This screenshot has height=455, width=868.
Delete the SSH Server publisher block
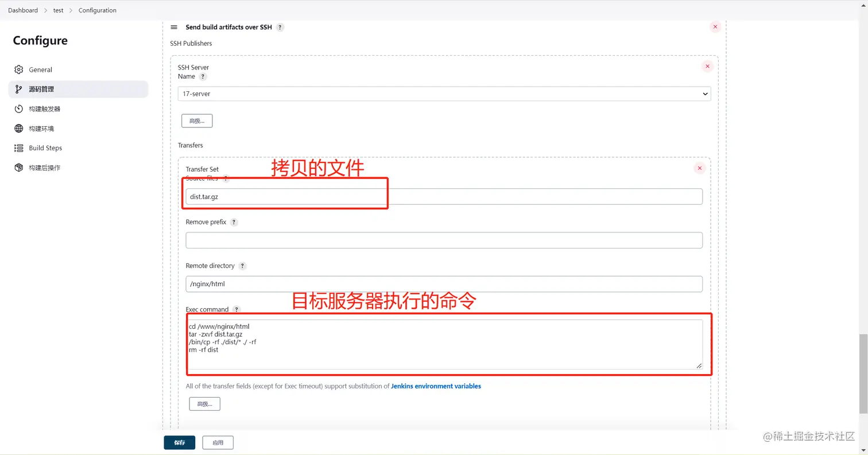[707, 67]
